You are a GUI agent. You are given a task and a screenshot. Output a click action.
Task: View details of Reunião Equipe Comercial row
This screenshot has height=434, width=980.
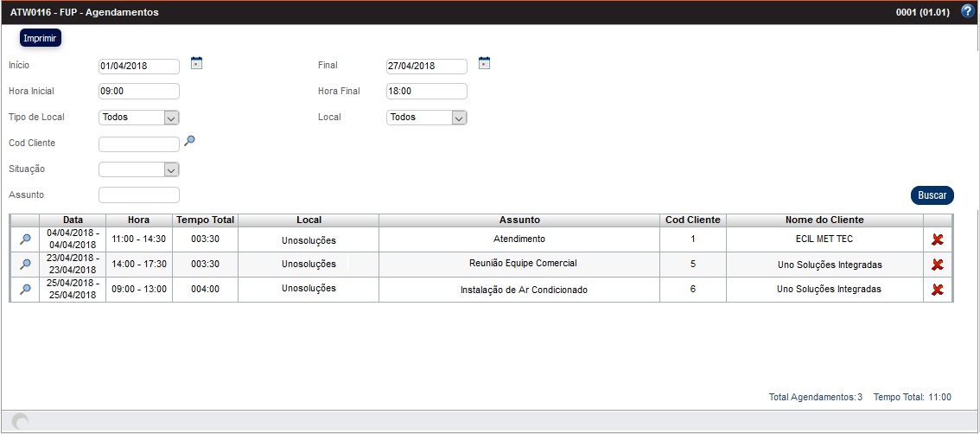[x=25, y=265]
